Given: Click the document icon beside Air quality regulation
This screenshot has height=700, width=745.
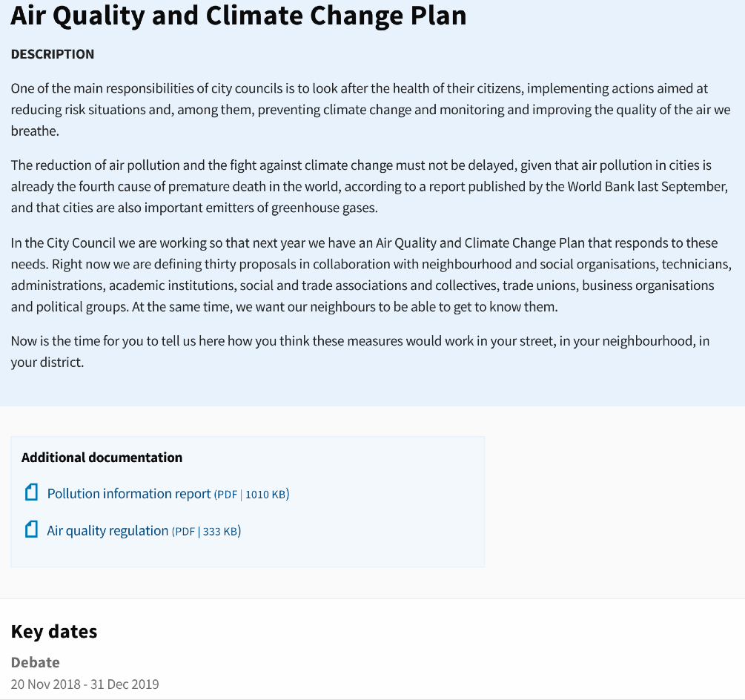Looking at the screenshot, I should tap(31, 529).
